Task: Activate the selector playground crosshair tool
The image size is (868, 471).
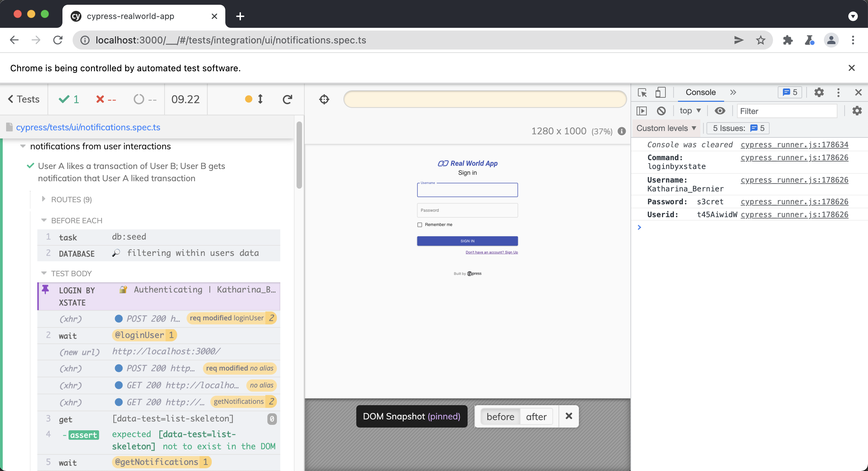Action: click(324, 99)
